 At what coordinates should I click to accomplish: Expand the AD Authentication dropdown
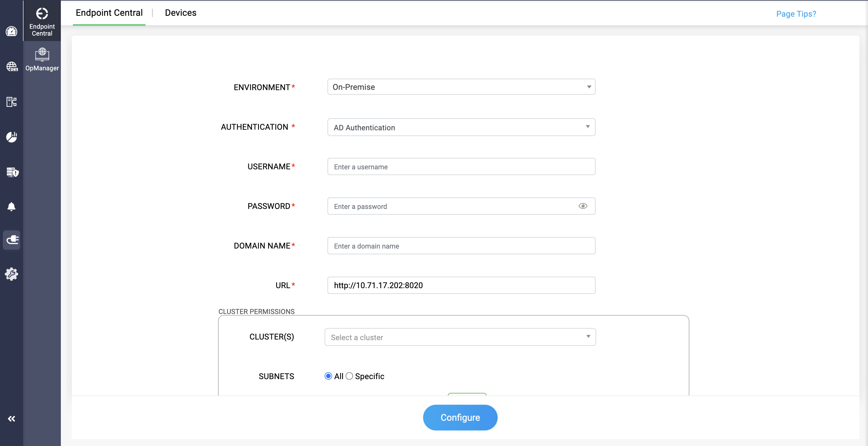(x=461, y=127)
